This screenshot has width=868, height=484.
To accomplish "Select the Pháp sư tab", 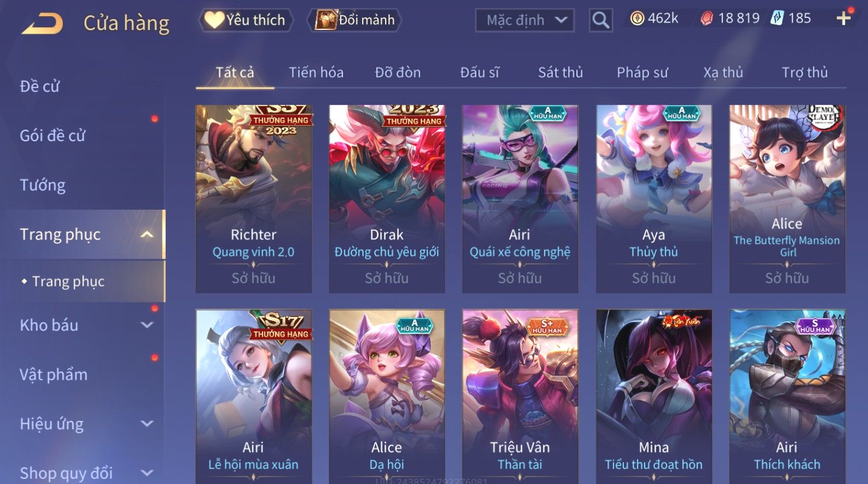I will coord(642,73).
